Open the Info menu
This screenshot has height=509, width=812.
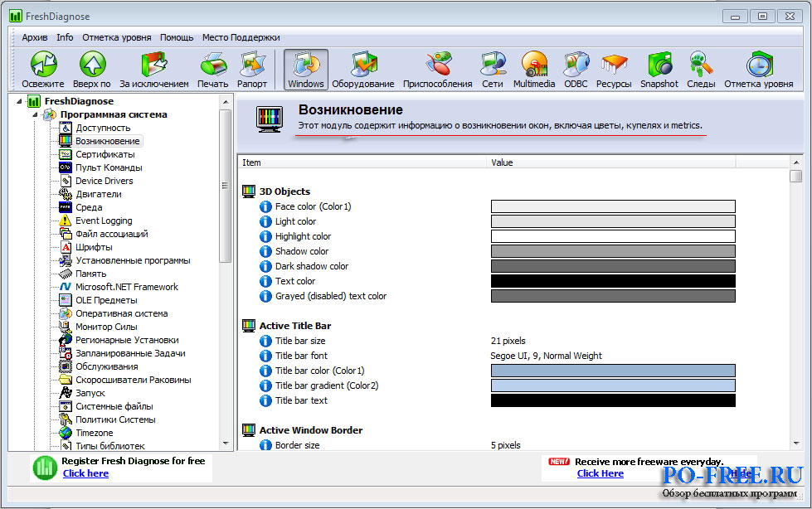(65, 37)
